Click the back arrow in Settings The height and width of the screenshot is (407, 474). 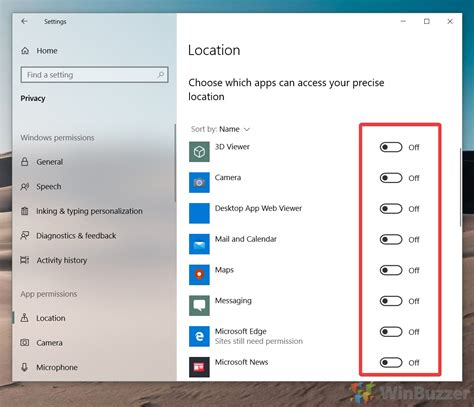pos(24,21)
